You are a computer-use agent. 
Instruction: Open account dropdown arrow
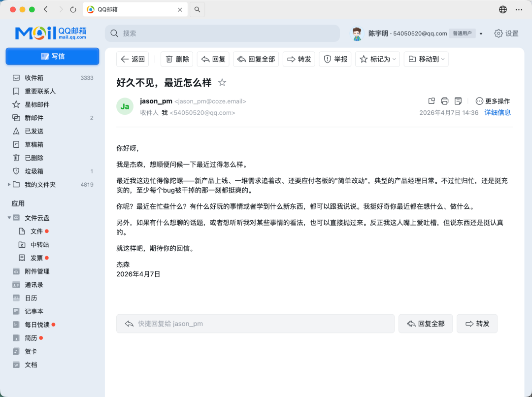481,33
